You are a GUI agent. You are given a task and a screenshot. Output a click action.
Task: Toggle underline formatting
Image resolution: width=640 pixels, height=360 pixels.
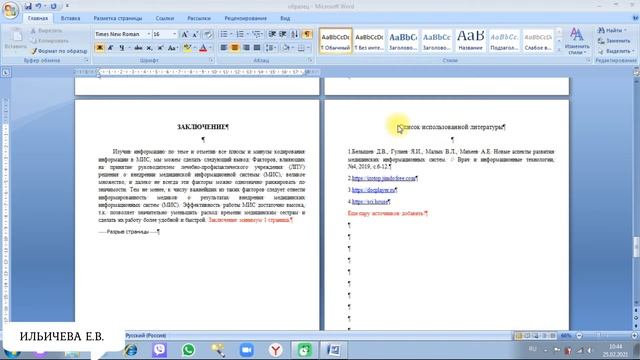121,48
